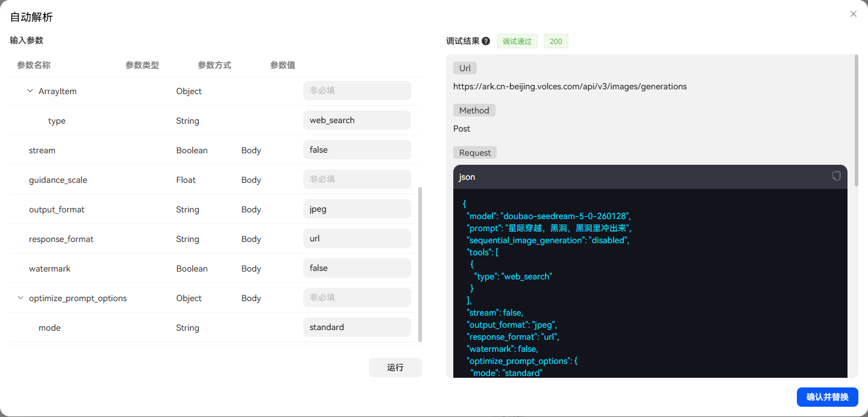This screenshot has width=868, height=417.
Task: Click the 运行 run button
Action: tap(395, 368)
